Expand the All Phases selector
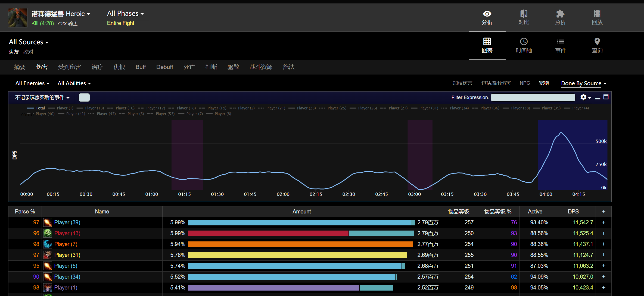This screenshot has height=296, width=644. tap(125, 14)
